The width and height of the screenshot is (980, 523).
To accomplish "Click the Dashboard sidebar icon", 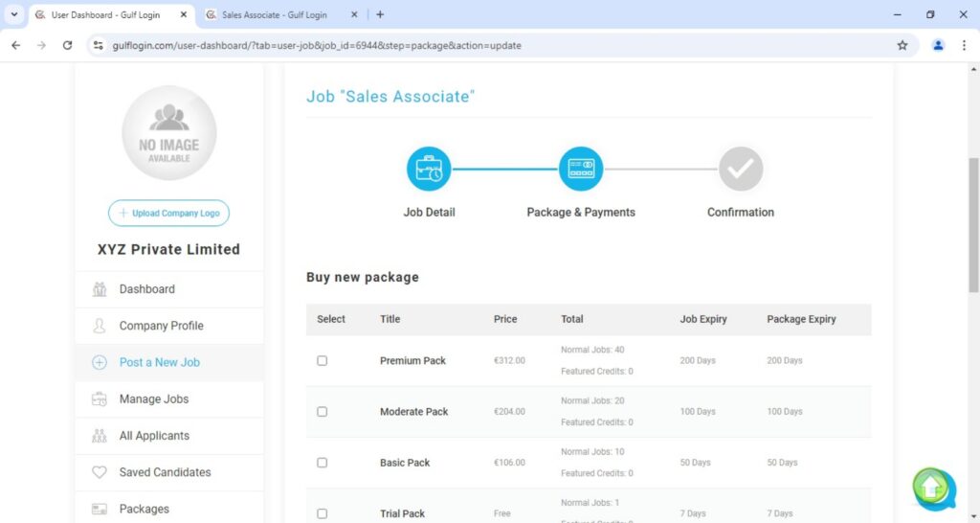I will point(100,289).
